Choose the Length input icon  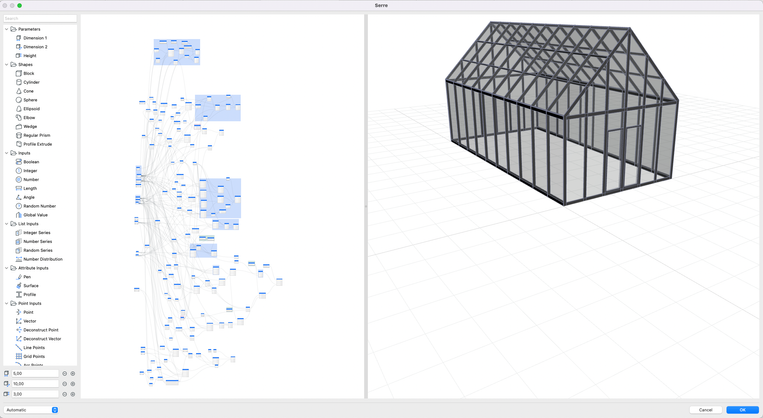(x=18, y=188)
